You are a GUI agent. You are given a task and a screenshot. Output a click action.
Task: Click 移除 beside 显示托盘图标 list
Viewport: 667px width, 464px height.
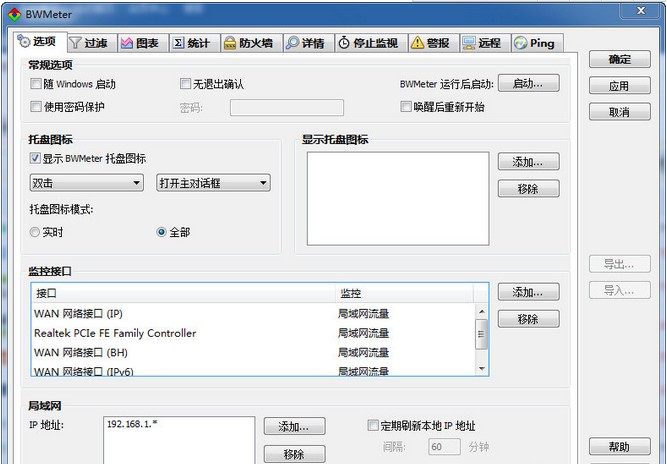coord(528,188)
